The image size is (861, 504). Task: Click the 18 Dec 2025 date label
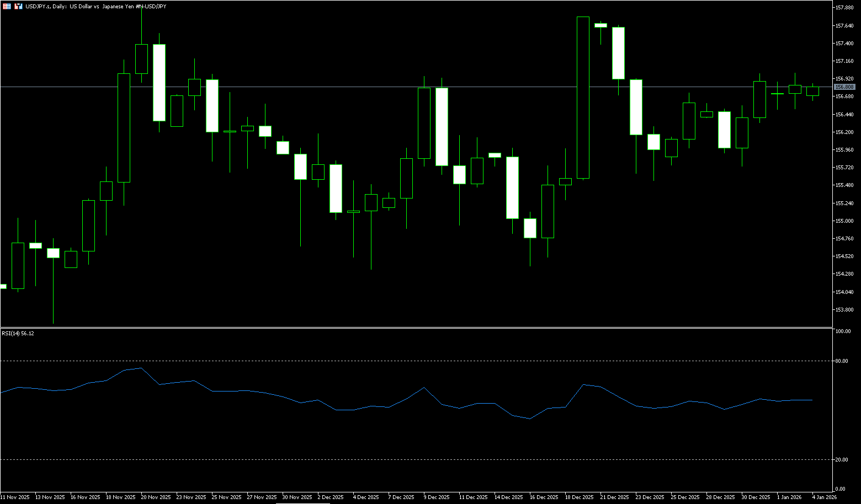tap(579, 497)
